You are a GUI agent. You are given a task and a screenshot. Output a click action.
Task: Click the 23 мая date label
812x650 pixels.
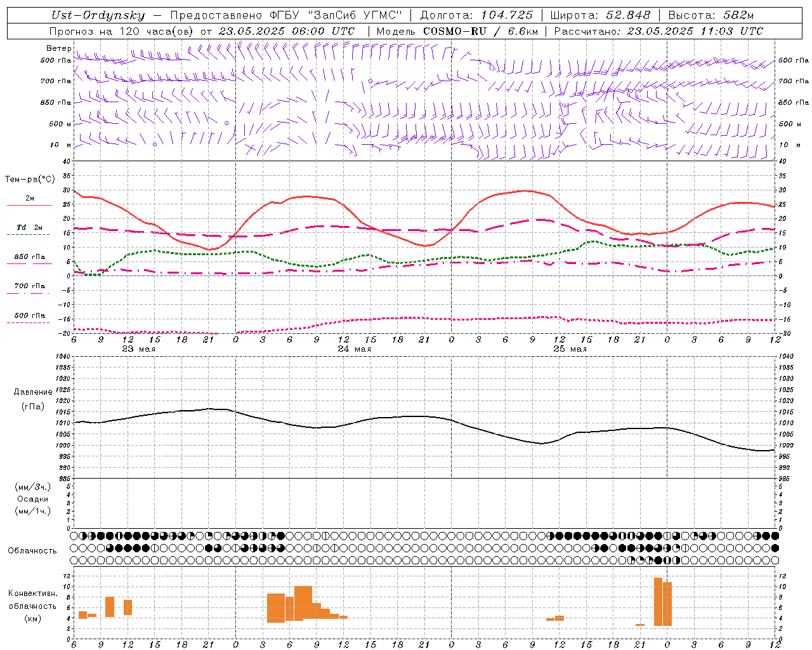point(138,349)
